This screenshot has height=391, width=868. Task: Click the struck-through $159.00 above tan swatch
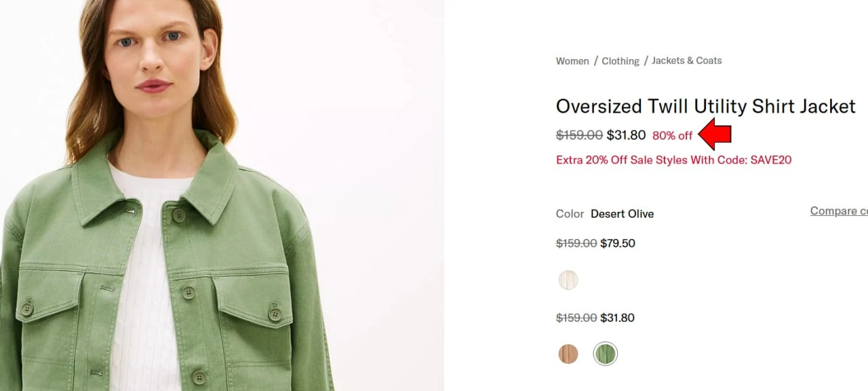click(x=576, y=318)
